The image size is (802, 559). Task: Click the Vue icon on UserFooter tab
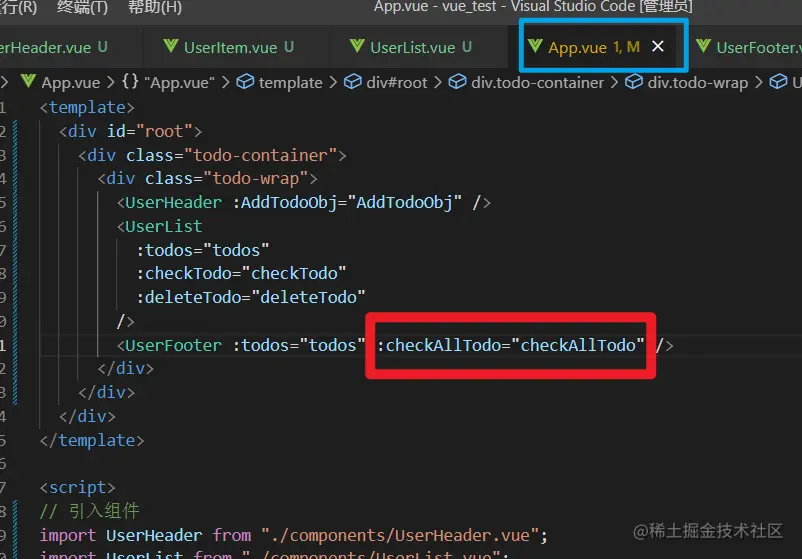coord(703,47)
